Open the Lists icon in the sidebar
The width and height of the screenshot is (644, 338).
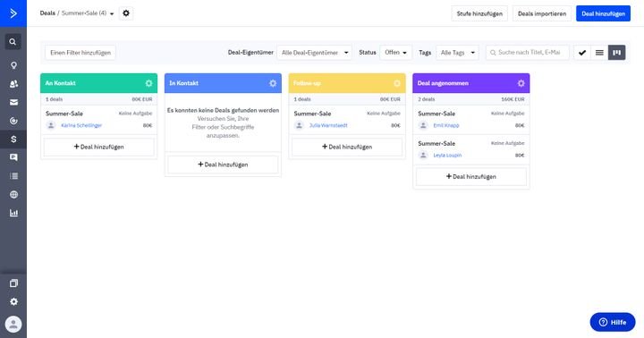pyautogui.click(x=13, y=176)
